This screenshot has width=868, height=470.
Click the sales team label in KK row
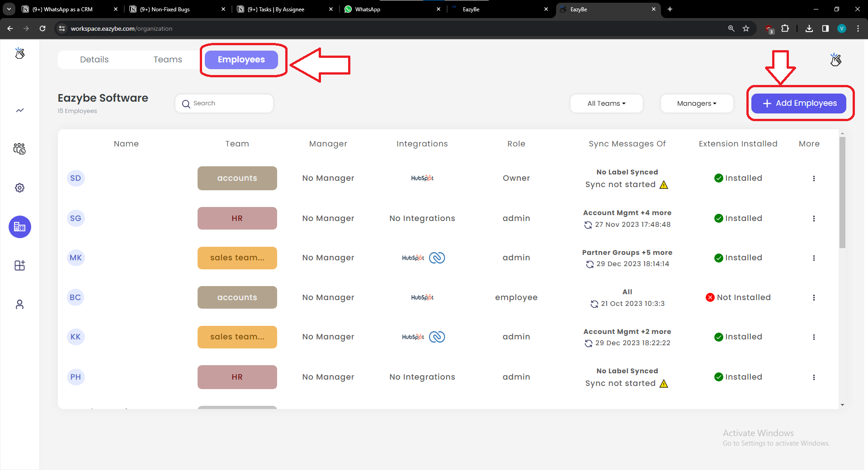(237, 337)
